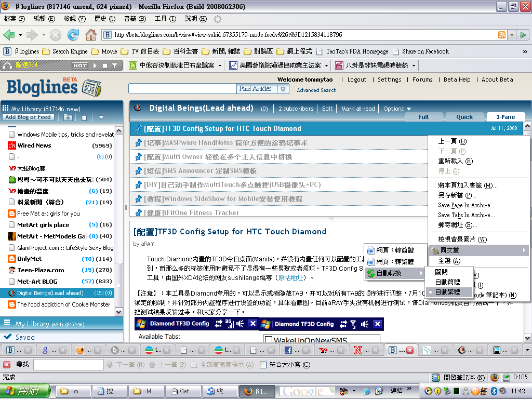Click the Bloglines trash icon in library toolbar
Image resolution: width=532 pixels, height=399 pixels.
pos(84,117)
